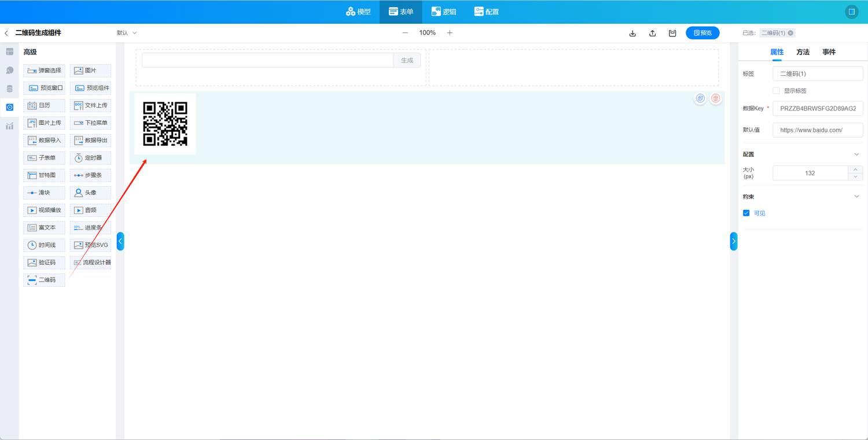
Task: Select the 富文本 rich text component
Action: coord(44,228)
